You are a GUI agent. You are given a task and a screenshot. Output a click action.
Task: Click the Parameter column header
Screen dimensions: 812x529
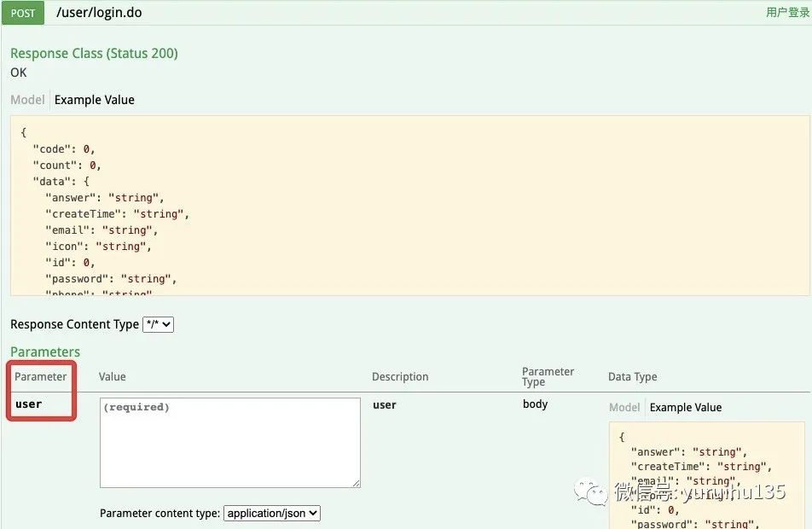pyautogui.click(x=40, y=376)
